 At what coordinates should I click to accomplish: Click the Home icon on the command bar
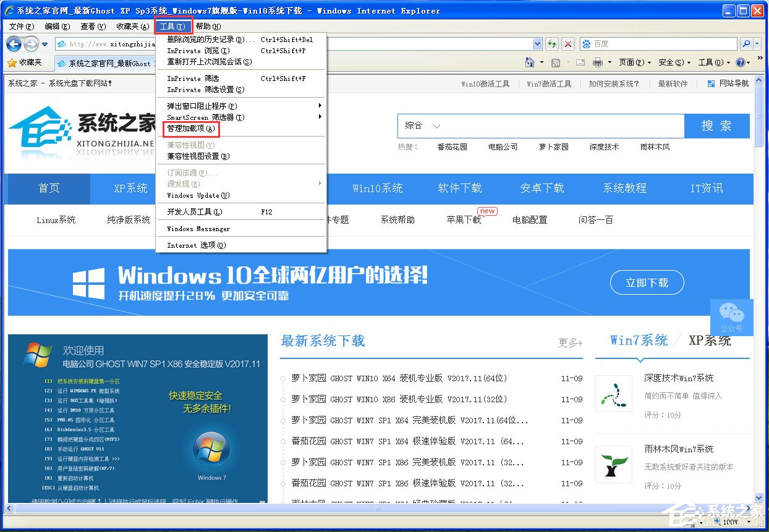point(530,62)
